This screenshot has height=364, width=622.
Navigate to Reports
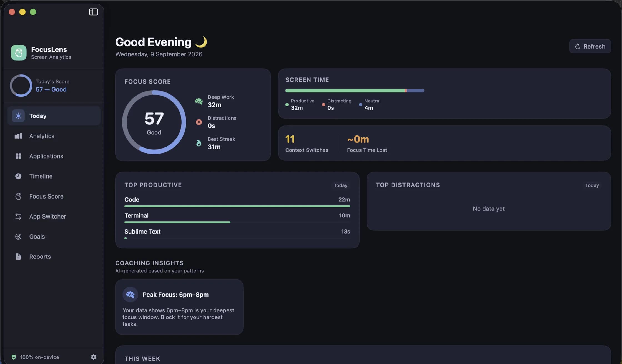(54, 257)
